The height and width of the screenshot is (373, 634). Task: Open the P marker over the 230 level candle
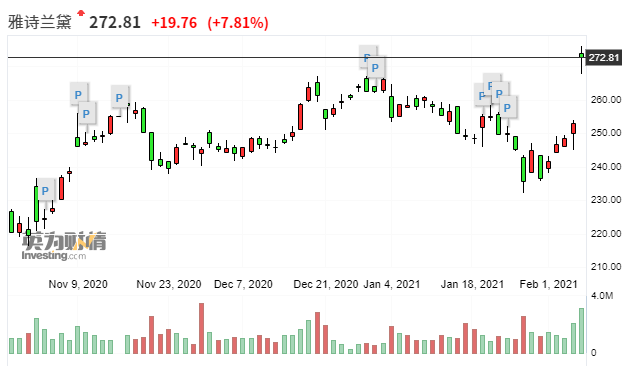[x=45, y=190]
